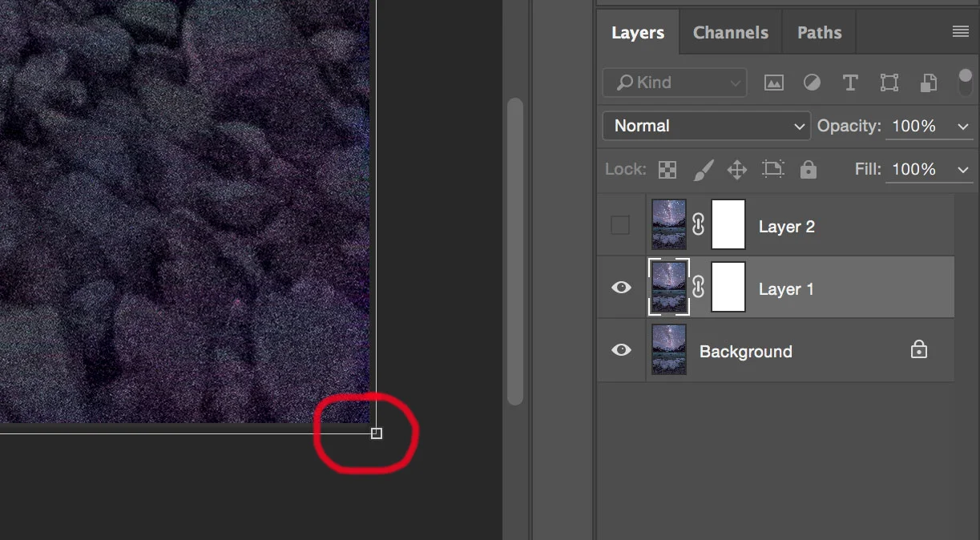
Task: Select the Background layer thumbnail
Action: 669,349
